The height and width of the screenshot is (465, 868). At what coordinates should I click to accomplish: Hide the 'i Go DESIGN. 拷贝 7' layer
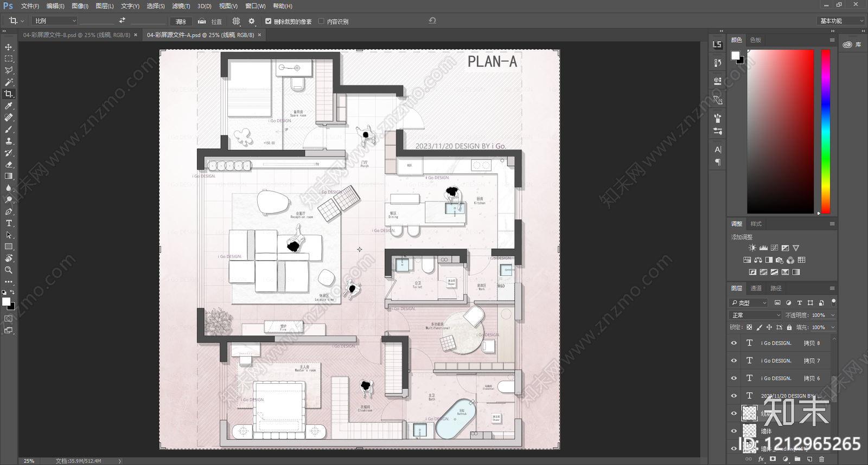coord(734,360)
